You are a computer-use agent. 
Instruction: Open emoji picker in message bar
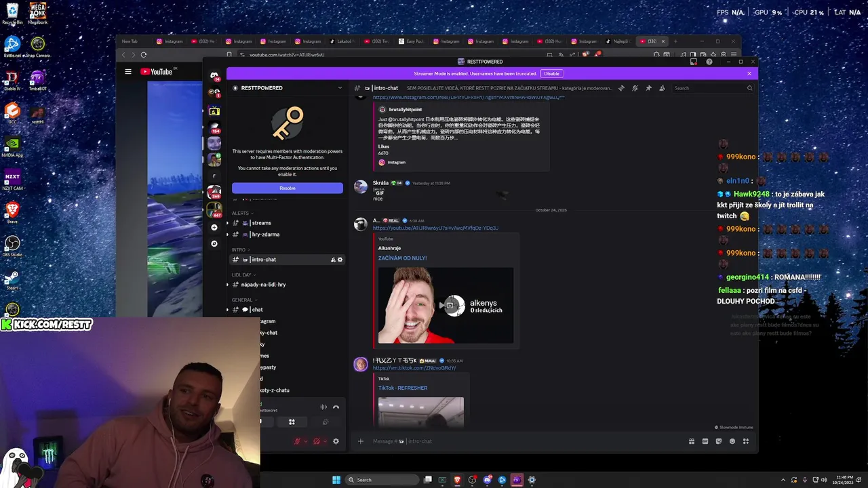click(x=732, y=441)
